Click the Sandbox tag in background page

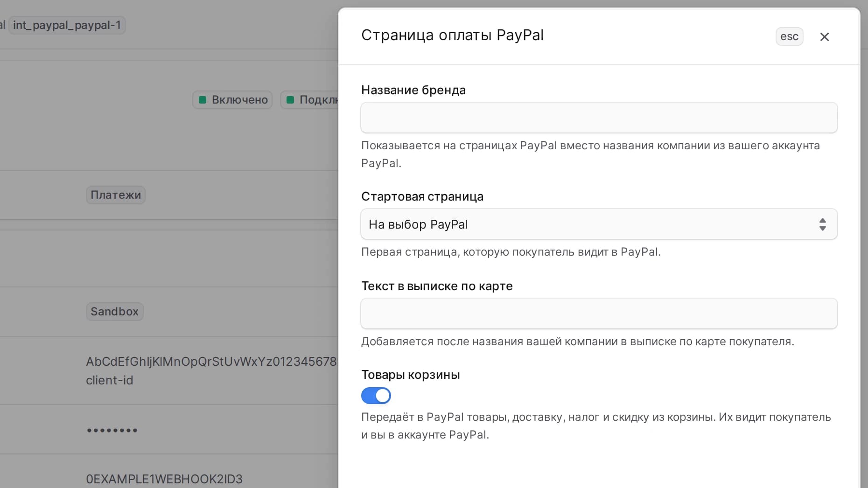tap(114, 312)
